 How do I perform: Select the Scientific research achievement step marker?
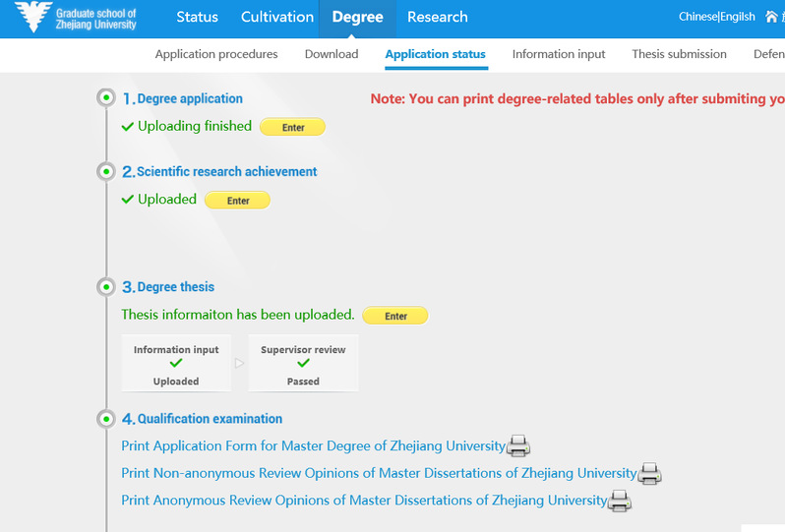tap(106, 172)
